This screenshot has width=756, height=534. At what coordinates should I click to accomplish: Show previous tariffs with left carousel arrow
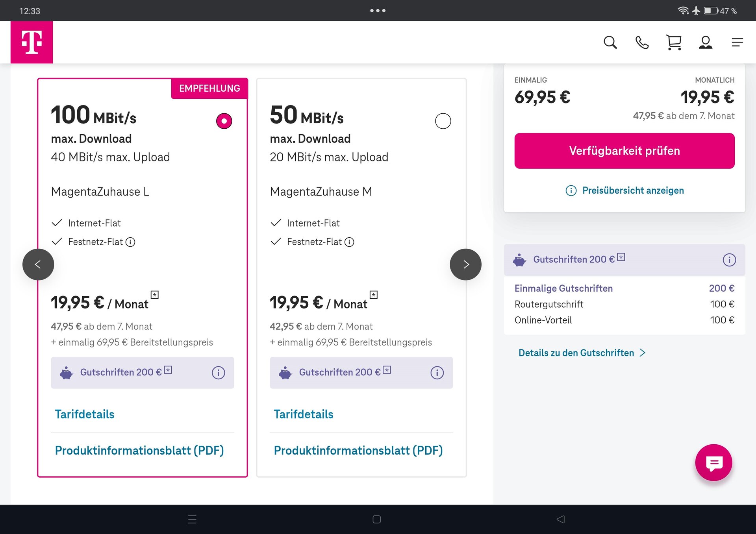click(x=38, y=264)
